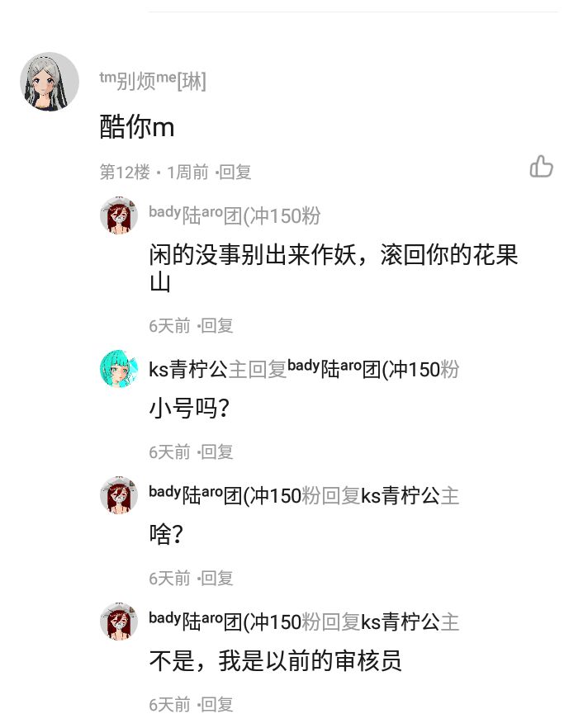This screenshot has height=728, width=569.
Task: Open red-haired avatar on first sub-reply
Action: (119, 215)
